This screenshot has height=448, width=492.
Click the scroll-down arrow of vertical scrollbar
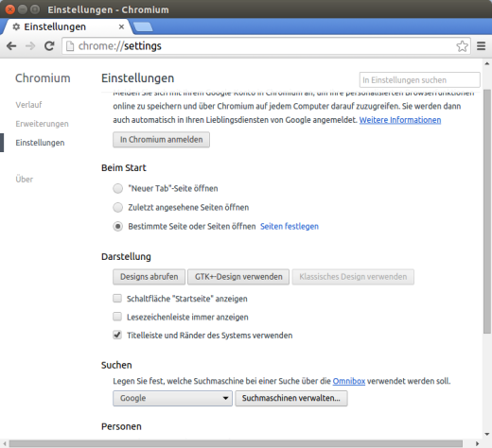pyautogui.click(x=487, y=434)
